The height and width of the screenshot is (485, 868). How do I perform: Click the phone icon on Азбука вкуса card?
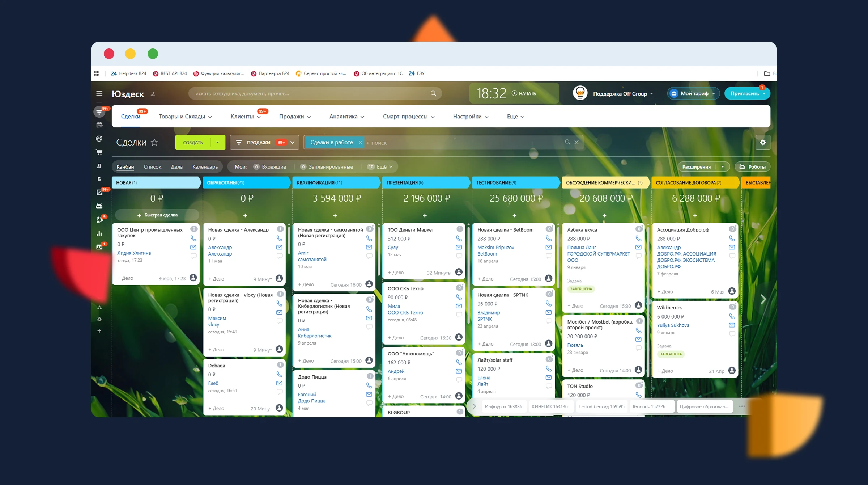pyautogui.click(x=638, y=239)
